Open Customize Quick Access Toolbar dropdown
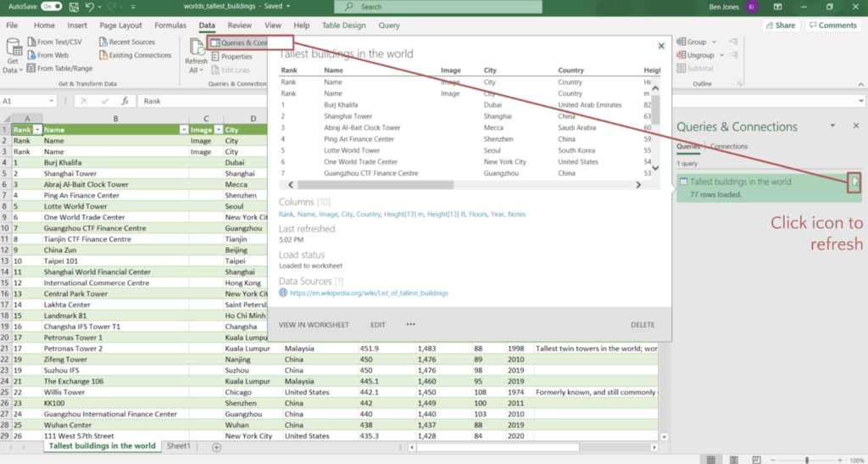 point(133,7)
